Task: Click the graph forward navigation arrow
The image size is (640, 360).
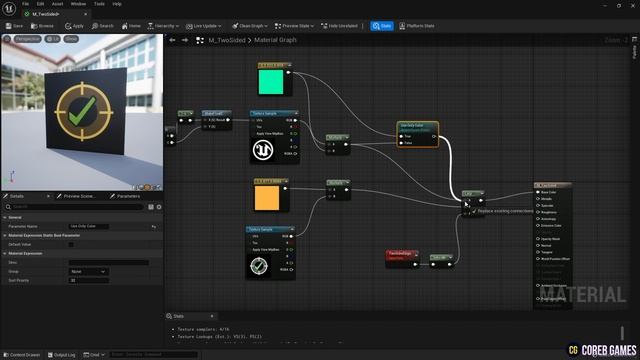Action: click(185, 40)
